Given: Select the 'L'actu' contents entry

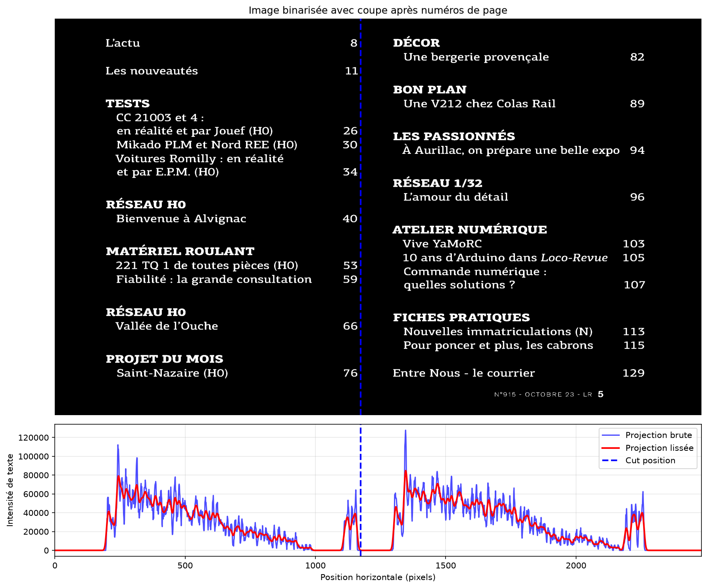Looking at the screenshot, I should 123,43.
